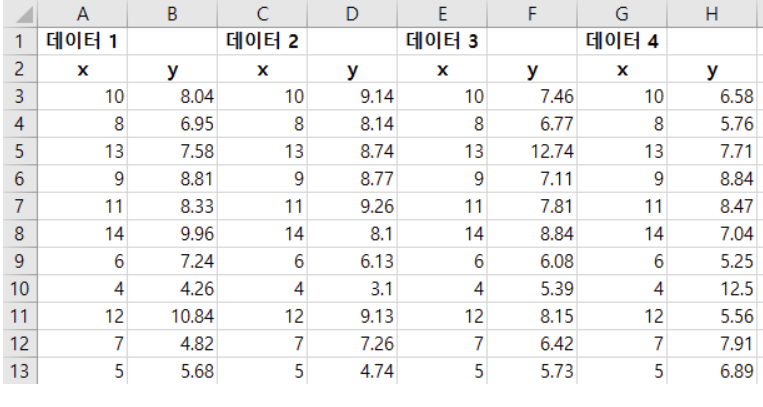
Task: Select 8.84 in column F
Action: tap(532, 234)
